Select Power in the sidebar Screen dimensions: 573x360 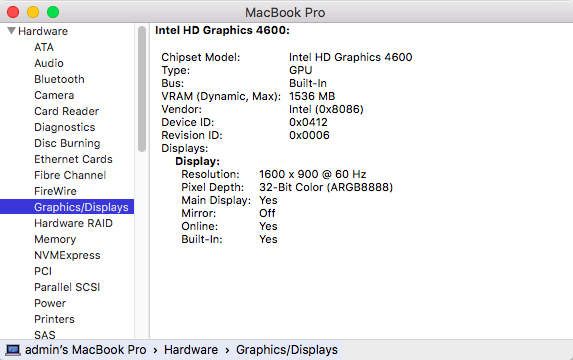(50, 303)
